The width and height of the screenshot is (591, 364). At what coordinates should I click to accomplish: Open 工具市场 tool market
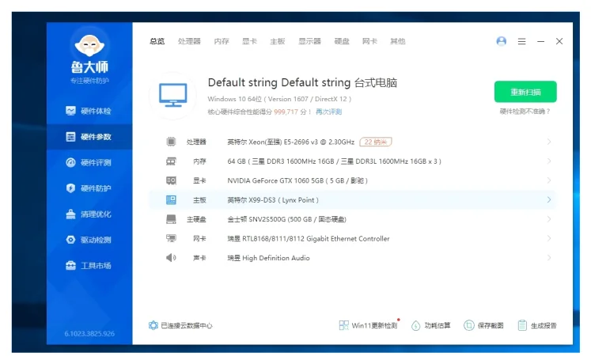coord(89,266)
